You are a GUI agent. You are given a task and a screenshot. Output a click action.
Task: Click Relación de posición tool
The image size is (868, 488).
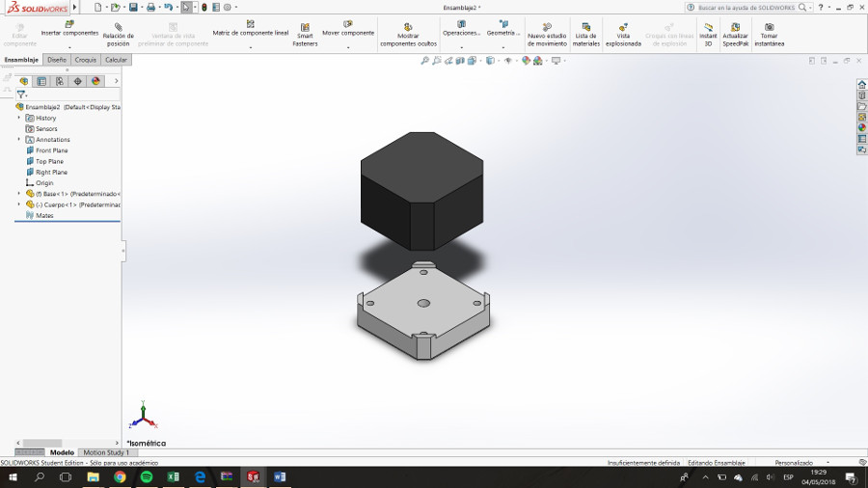point(118,35)
